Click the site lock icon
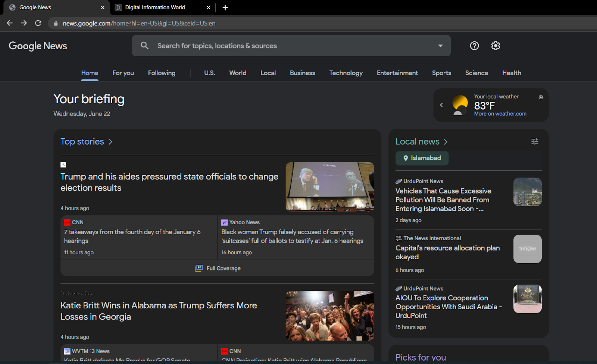 click(x=56, y=23)
